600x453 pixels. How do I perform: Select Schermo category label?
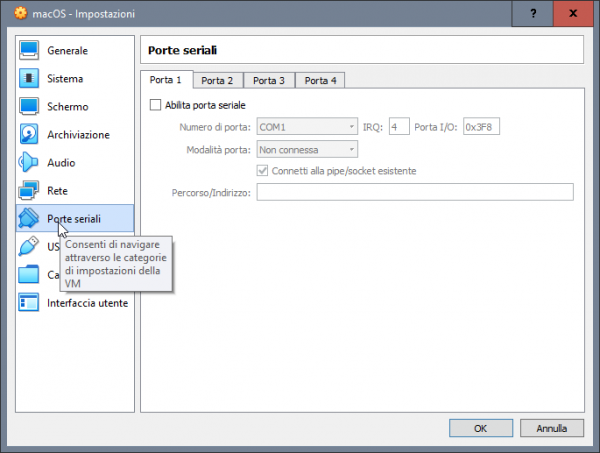68,106
